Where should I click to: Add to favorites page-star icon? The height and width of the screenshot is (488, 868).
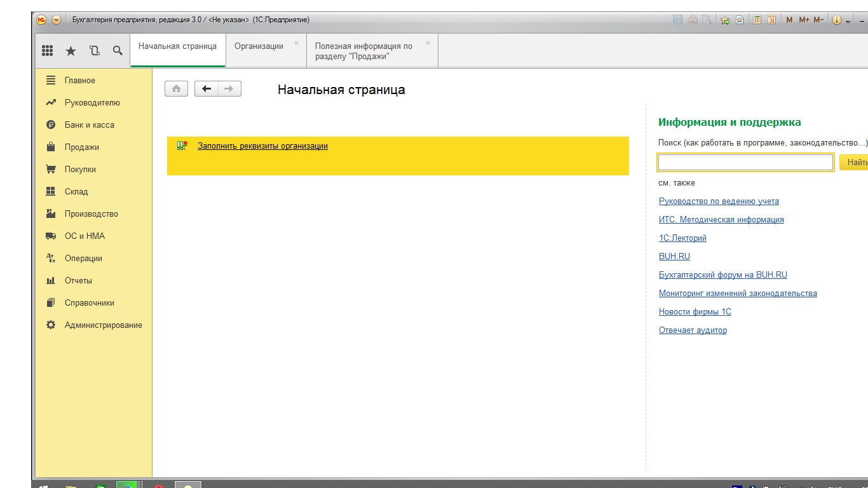point(740,20)
